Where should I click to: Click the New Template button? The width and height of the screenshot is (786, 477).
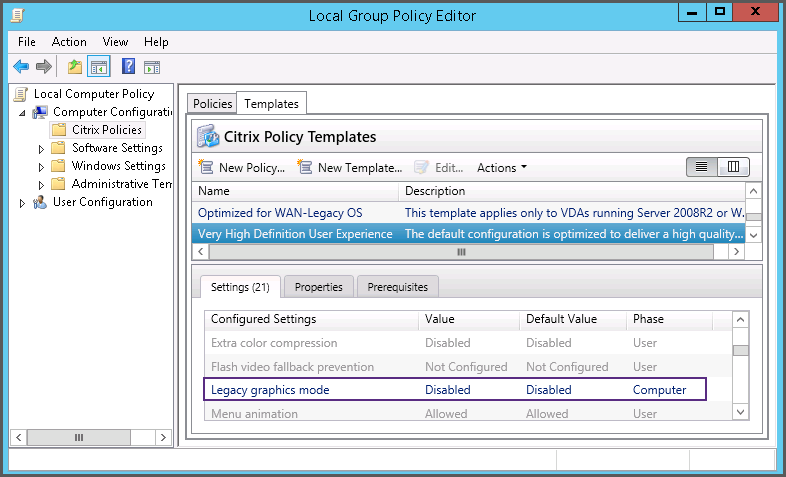pyautogui.click(x=349, y=168)
